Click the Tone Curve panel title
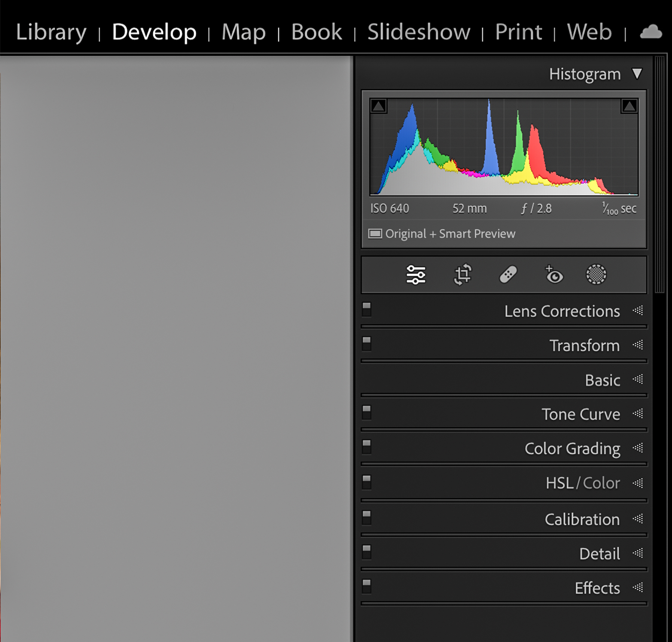 tap(581, 414)
